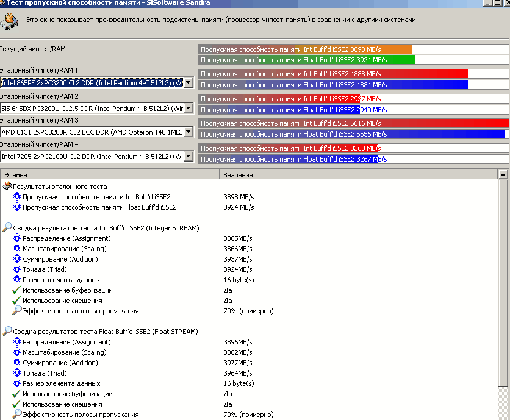Click checkmark of Float 'Использование смещения' row

[x=16, y=404]
